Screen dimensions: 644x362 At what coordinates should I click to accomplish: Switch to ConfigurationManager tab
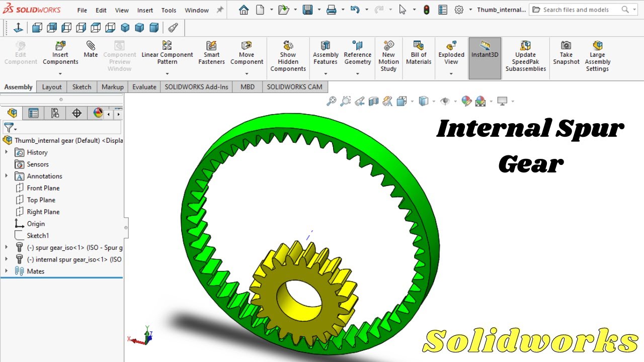point(55,113)
